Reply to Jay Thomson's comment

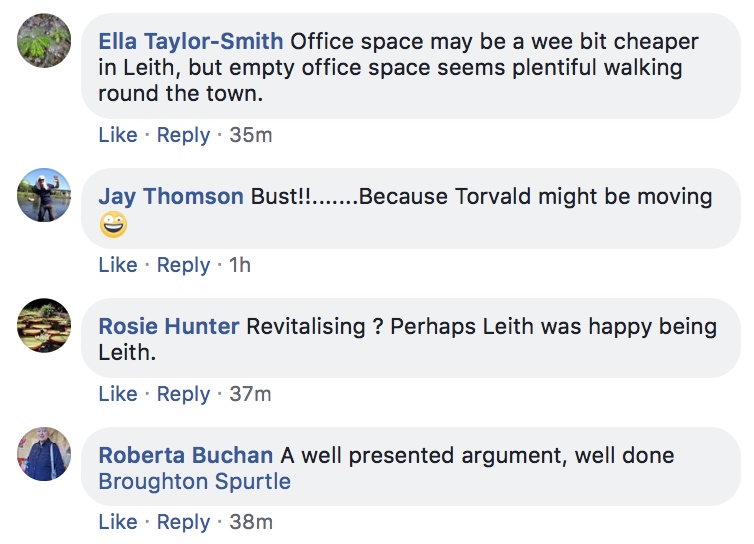183,265
